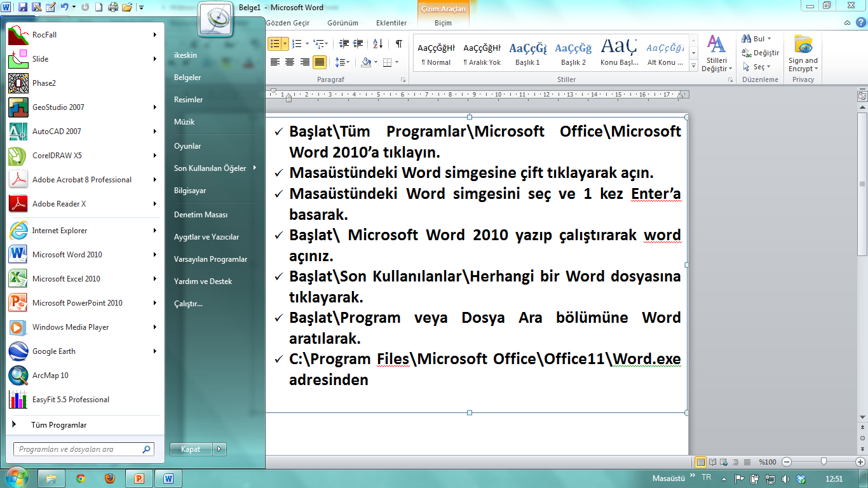The height and width of the screenshot is (488, 868).
Task: Click the Multilevel list icon
Action: (318, 43)
